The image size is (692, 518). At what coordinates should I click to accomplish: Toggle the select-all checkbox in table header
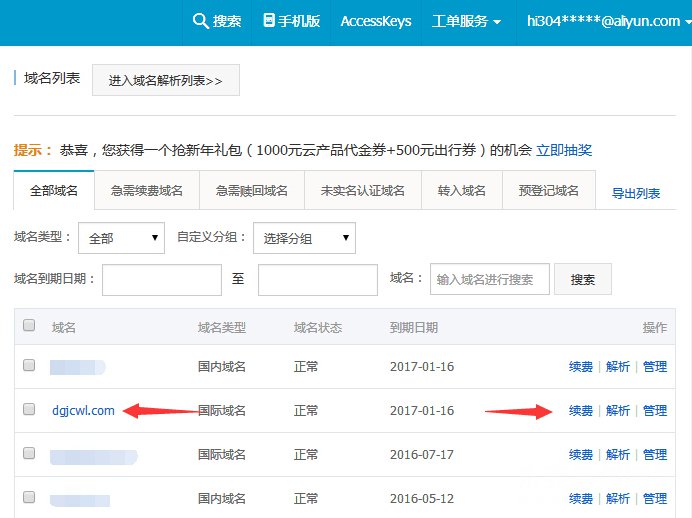tap(29, 325)
